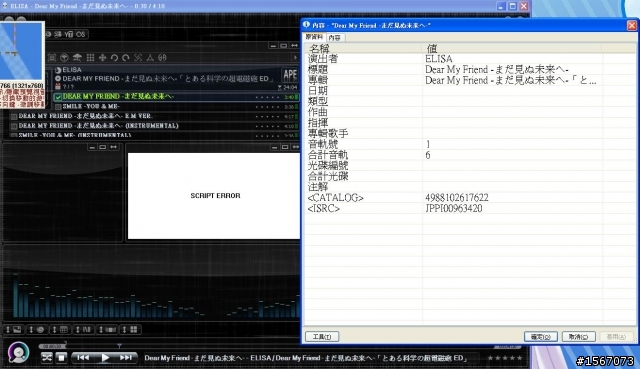The image size is (640, 369).
Task: Toggle shuffle playback in the player
Action: coord(47,358)
